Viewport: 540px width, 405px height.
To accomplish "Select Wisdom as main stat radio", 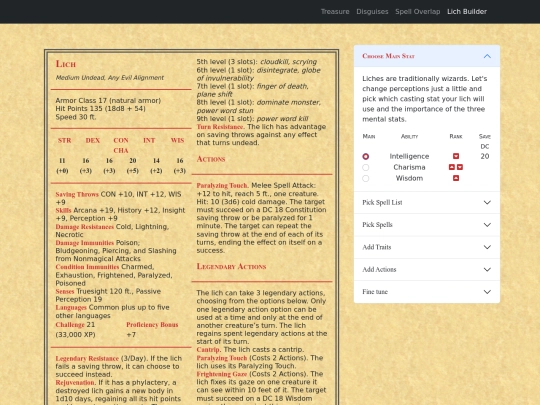I will tap(366, 178).
